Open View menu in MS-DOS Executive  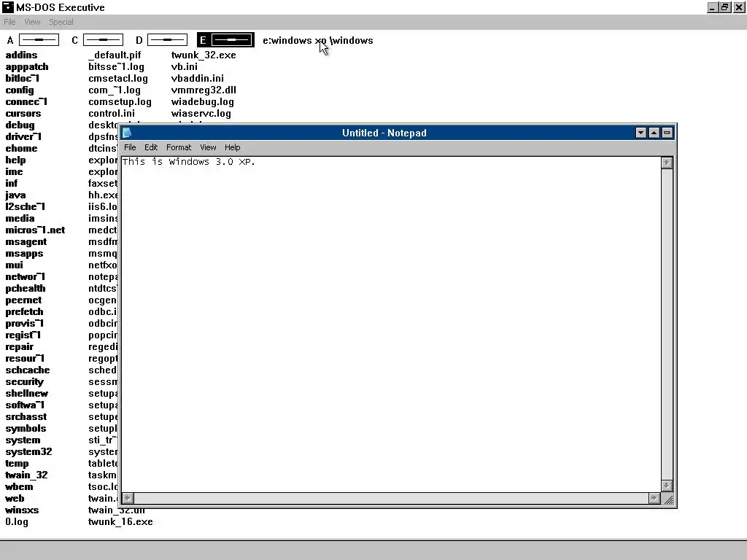32,22
